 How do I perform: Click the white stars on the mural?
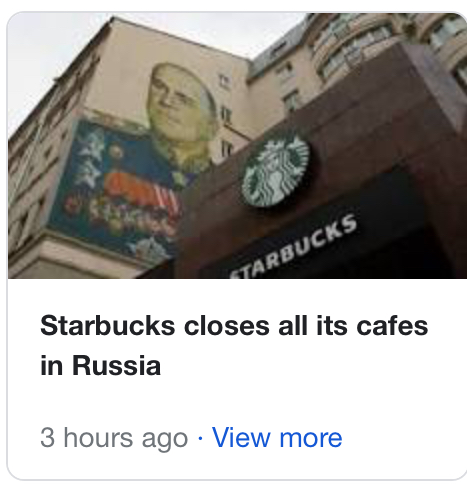[x=90, y=157]
